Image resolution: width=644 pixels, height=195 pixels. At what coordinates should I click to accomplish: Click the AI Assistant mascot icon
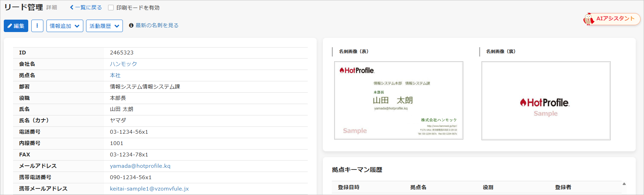coord(589,19)
